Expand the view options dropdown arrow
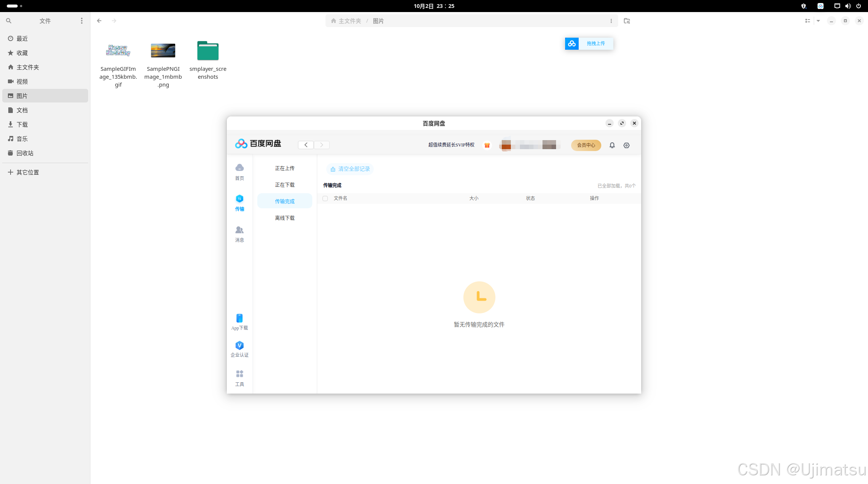 [x=818, y=21]
